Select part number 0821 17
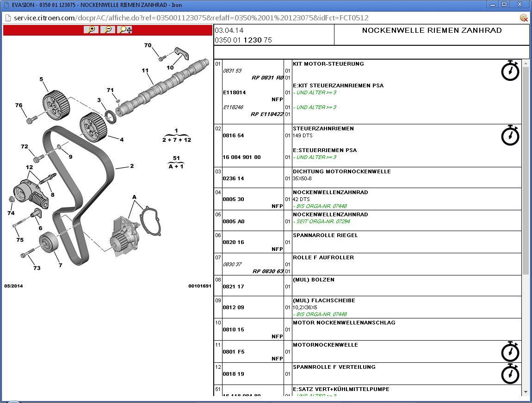Image resolution: width=532 pixels, height=403 pixels. [233, 287]
